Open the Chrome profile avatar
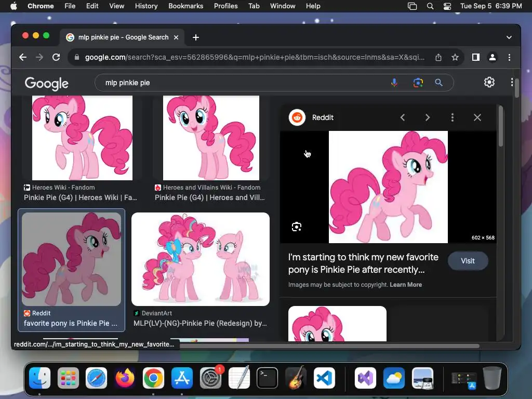 [493, 57]
